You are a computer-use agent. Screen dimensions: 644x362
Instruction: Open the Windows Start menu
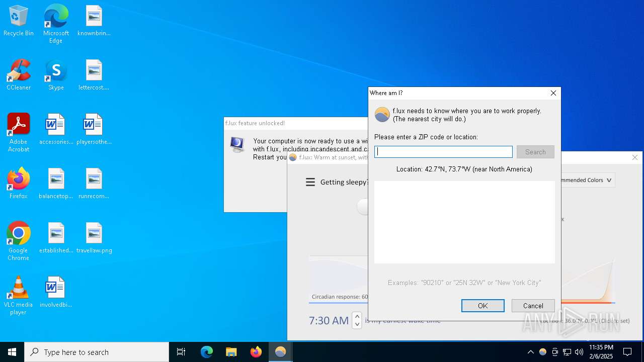[x=12, y=352]
